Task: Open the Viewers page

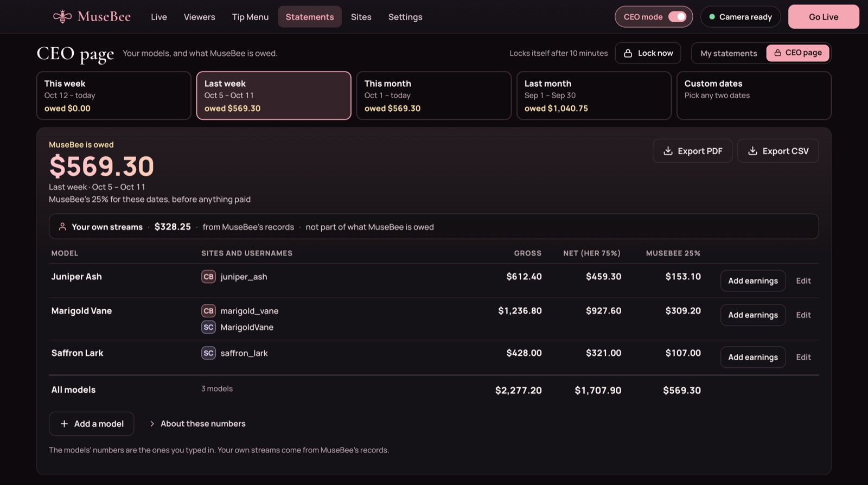Action: click(199, 17)
